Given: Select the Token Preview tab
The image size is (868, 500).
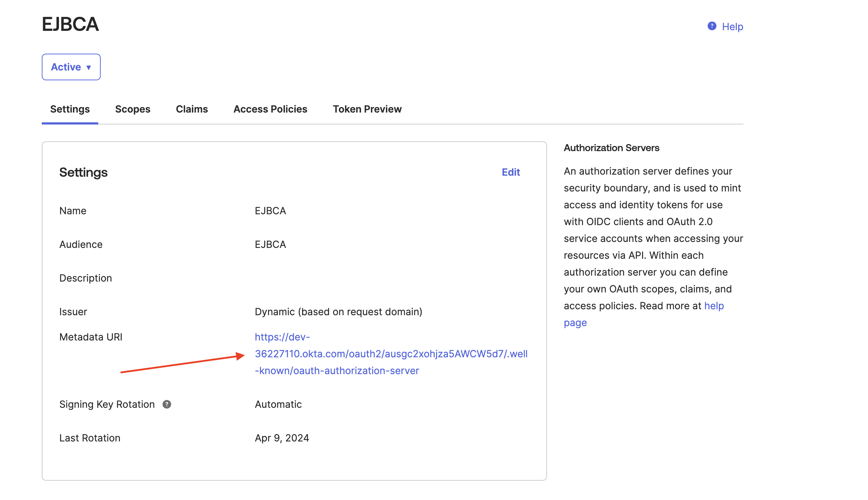Looking at the screenshot, I should (367, 109).
